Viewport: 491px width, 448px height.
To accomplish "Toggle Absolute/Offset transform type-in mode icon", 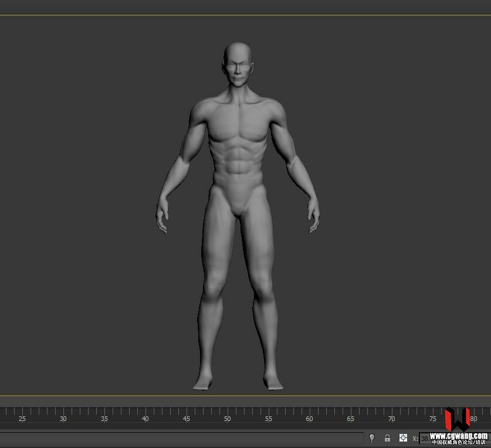I will [x=403, y=437].
